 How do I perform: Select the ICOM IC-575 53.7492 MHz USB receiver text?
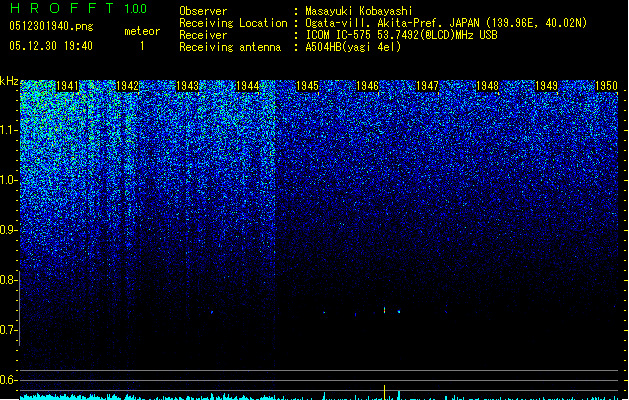(x=402, y=35)
